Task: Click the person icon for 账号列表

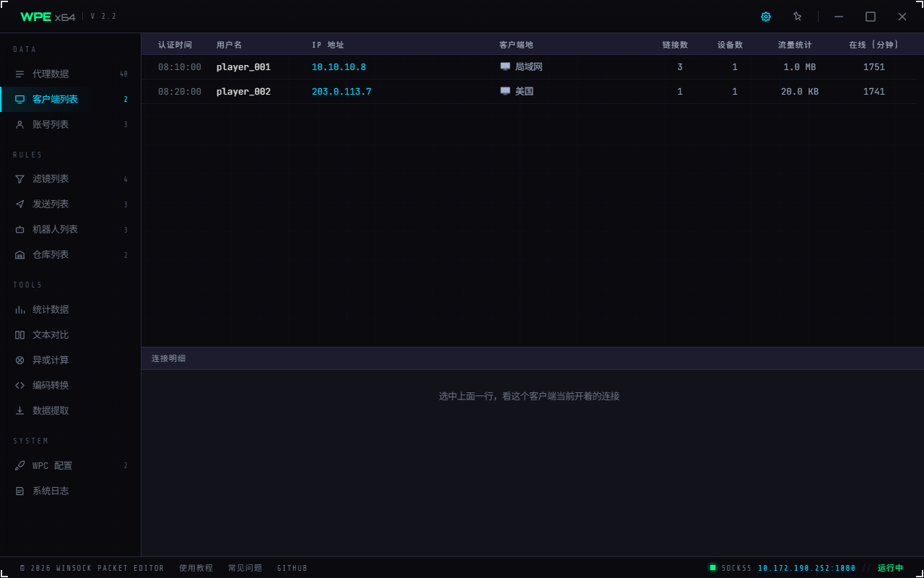Action: (x=19, y=124)
